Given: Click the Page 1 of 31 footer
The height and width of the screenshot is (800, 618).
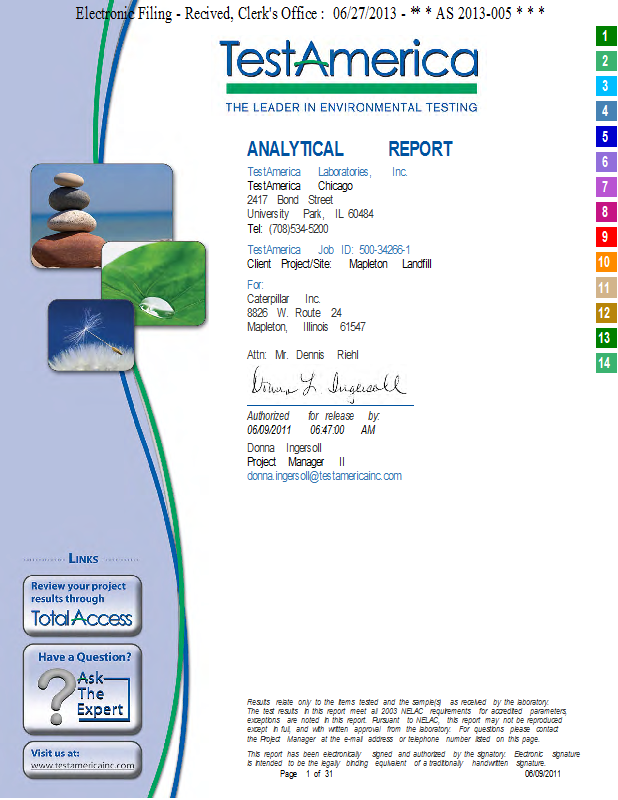Looking at the screenshot, I should 306,774.
